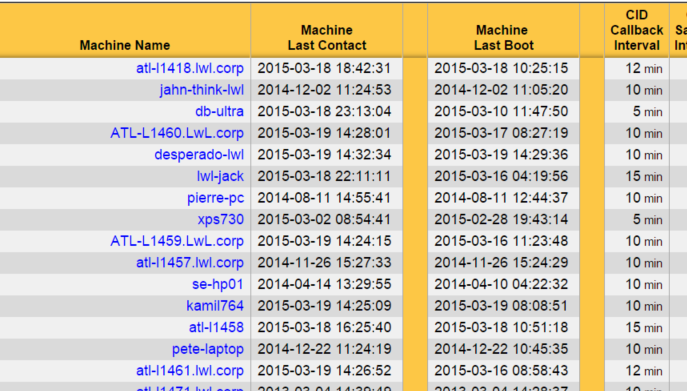Open the se-hp01 machine link
This screenshot has width=687, height=391.
click(217, 284)
